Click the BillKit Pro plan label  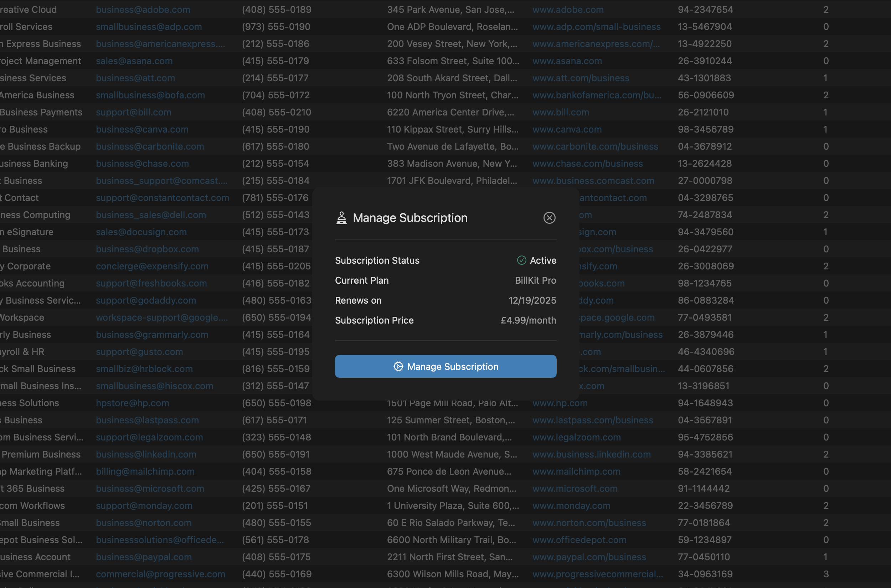tap(535, 280)
